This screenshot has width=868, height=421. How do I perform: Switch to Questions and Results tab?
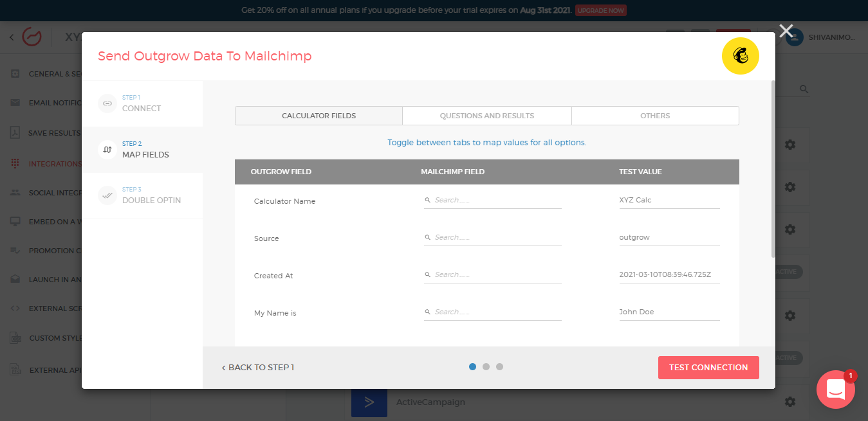coord(487,116)
